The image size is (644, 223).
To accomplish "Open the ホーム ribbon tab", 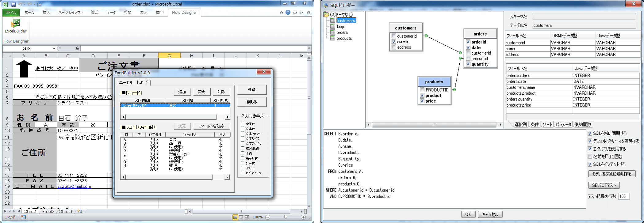I will (29, 13).
